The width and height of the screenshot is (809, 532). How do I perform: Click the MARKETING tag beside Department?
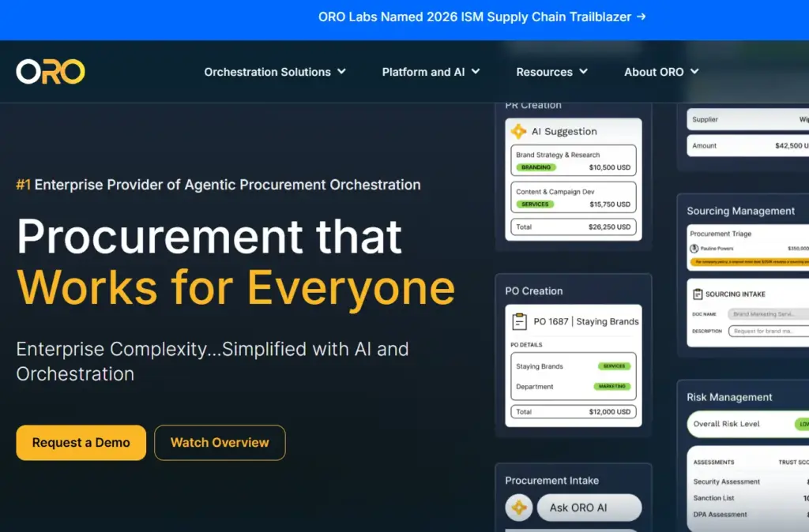[x=612, y=386]
